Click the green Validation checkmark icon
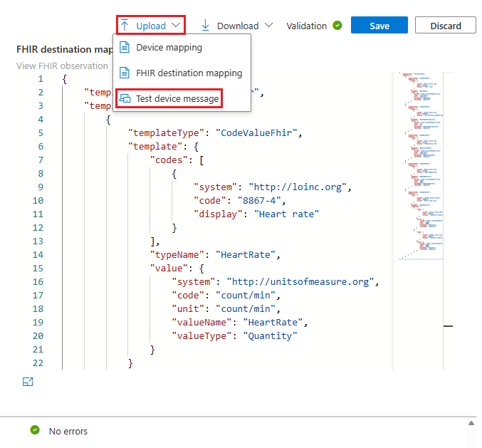 337,26
